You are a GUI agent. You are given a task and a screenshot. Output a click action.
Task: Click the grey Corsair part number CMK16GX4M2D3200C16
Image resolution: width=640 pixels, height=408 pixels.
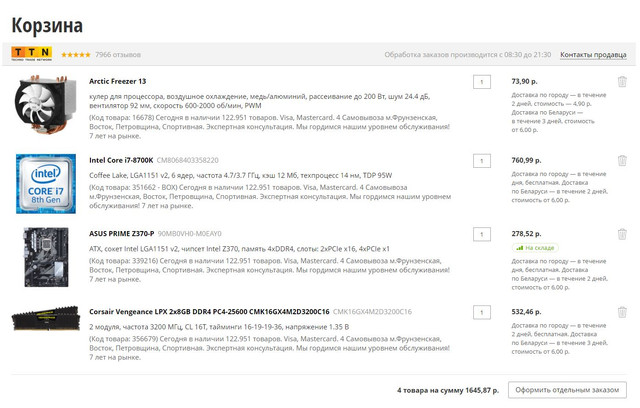tap(372, 312)
